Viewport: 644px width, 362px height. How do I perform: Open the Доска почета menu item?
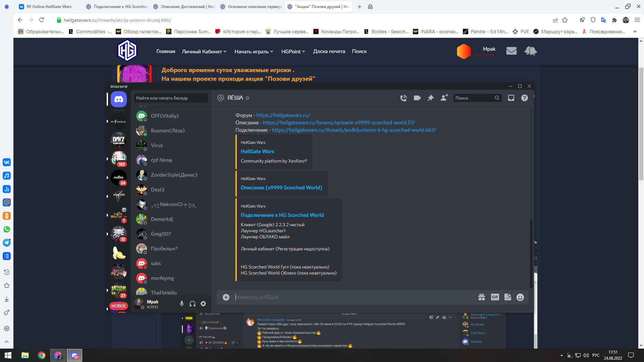[x=329, y=51]
